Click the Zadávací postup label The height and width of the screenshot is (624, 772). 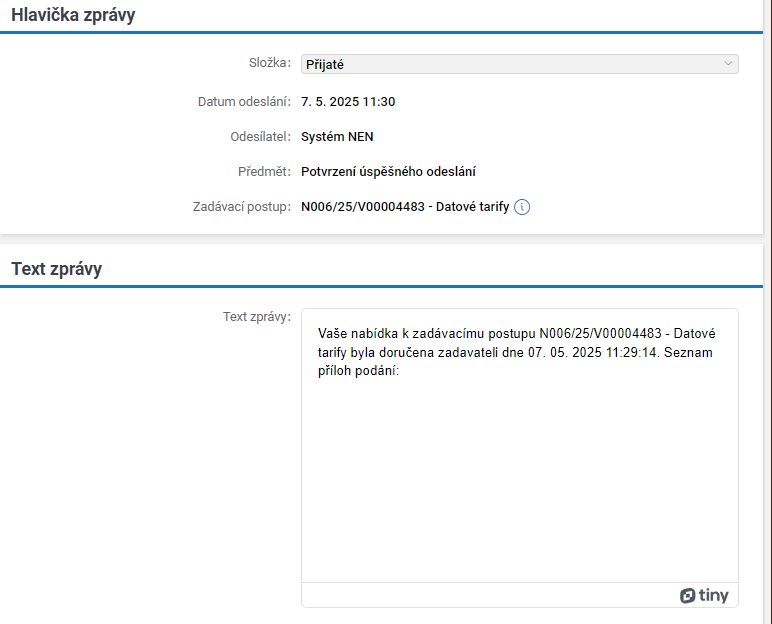pyautogui.click(x=242, y=207)
